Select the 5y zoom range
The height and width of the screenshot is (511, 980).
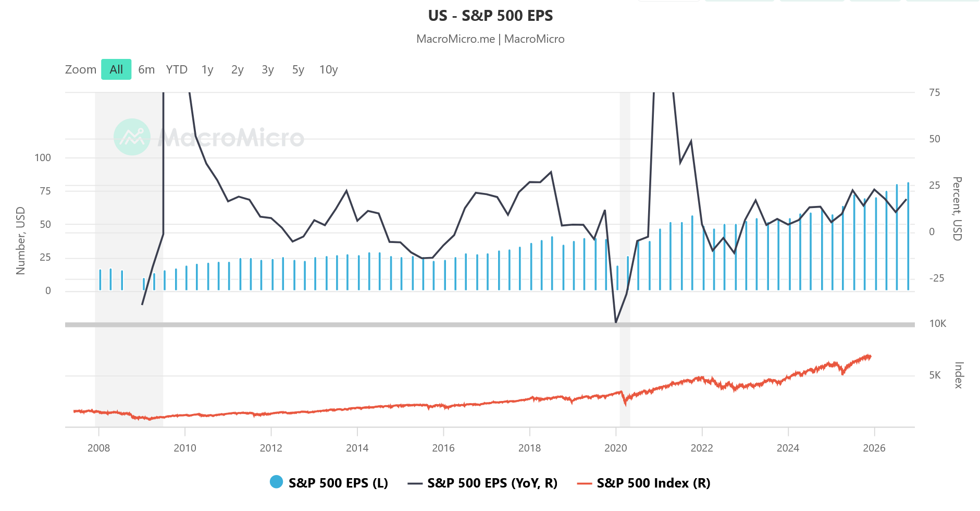[298, 70]
